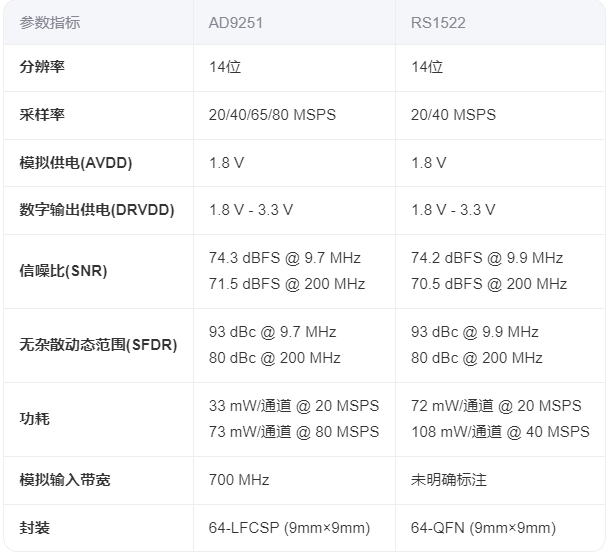Image resolution: width=609 pixels, height=554 pixels.
Task: Select the 数字输出供电(DRVDD) row label
Action: tap(97, 210)
